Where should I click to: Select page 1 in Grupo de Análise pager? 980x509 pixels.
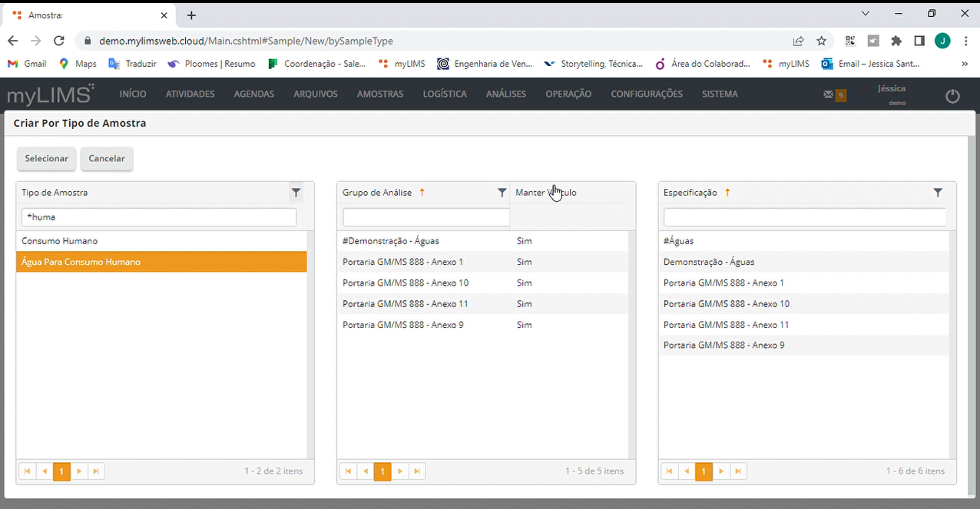tap(382, 471)
